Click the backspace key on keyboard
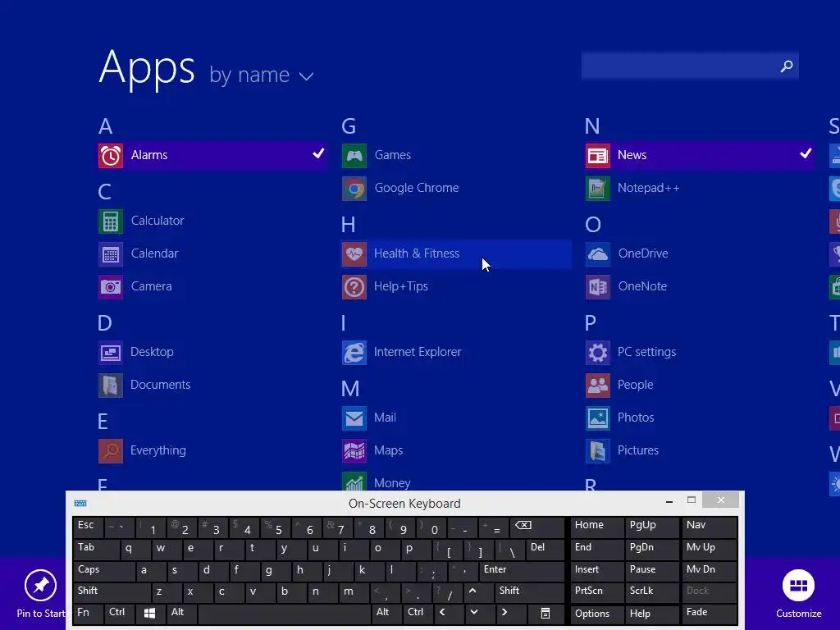Viewport: 840px width, 630px height. [536, 526]
